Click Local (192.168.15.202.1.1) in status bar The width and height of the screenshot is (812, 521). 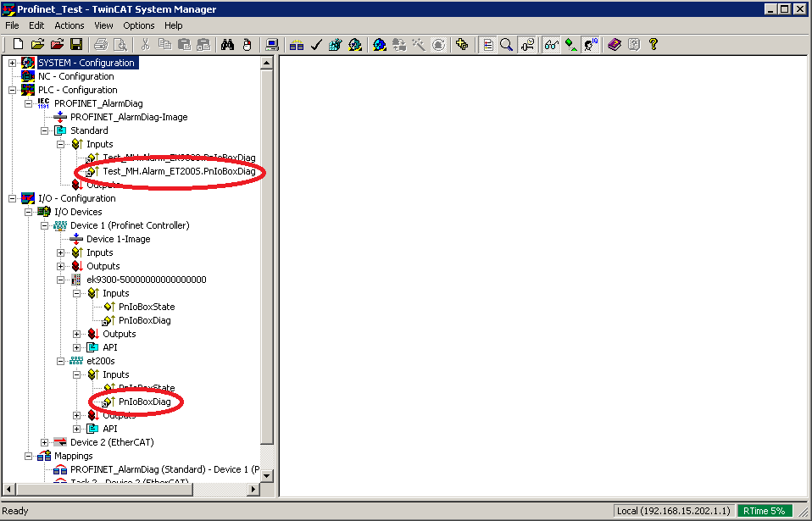(674, 511)
